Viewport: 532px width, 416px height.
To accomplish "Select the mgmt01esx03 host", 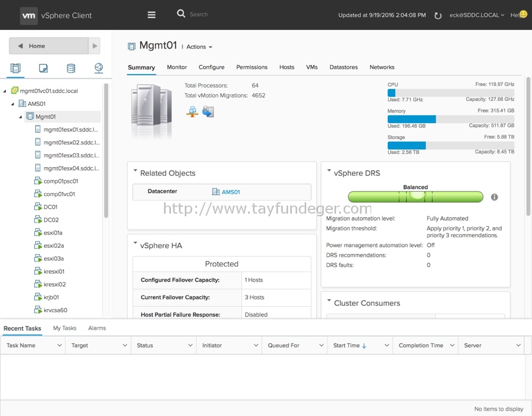I will [x=67, y=156].
